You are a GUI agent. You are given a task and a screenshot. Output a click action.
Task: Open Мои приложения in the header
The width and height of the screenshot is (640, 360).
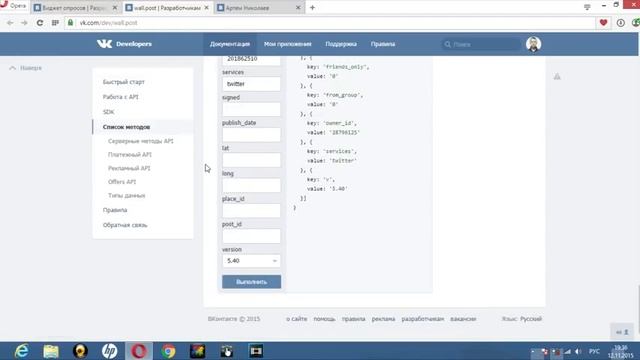[288, 44]
